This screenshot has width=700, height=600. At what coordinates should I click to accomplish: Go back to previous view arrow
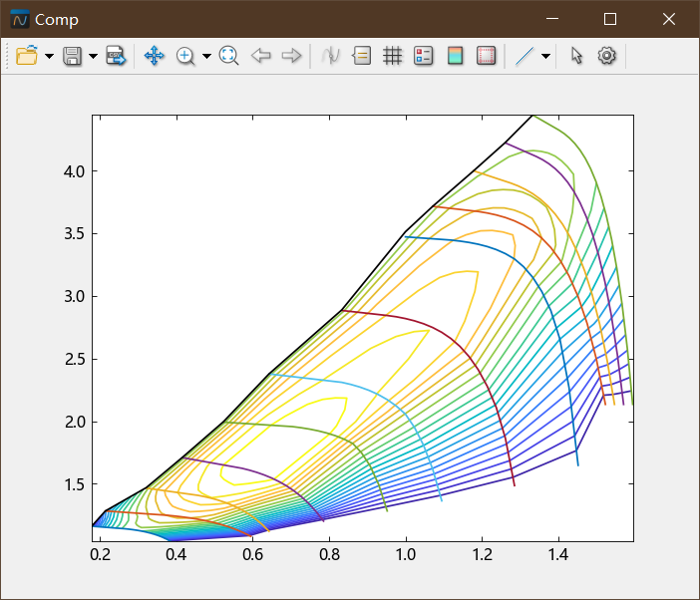tap(260, 56)
